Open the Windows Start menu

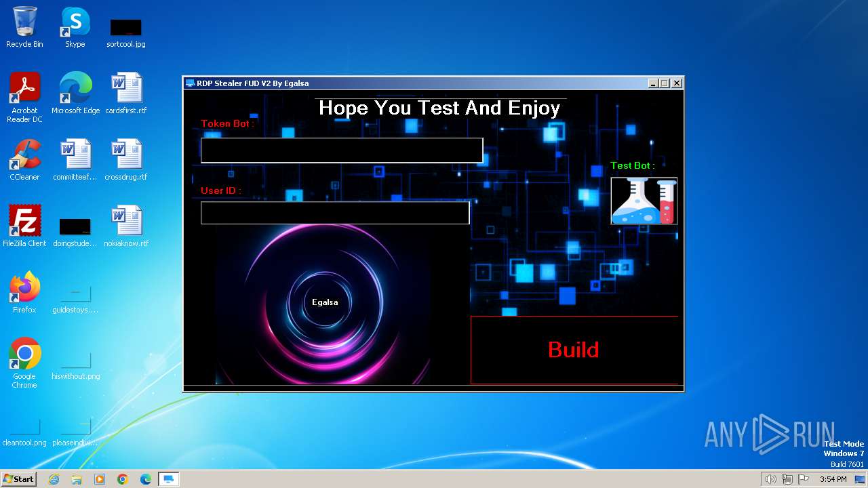[18, 479]
